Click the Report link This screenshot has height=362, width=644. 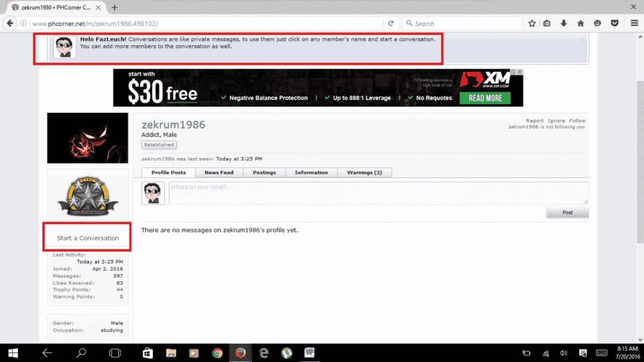[535, 121]
